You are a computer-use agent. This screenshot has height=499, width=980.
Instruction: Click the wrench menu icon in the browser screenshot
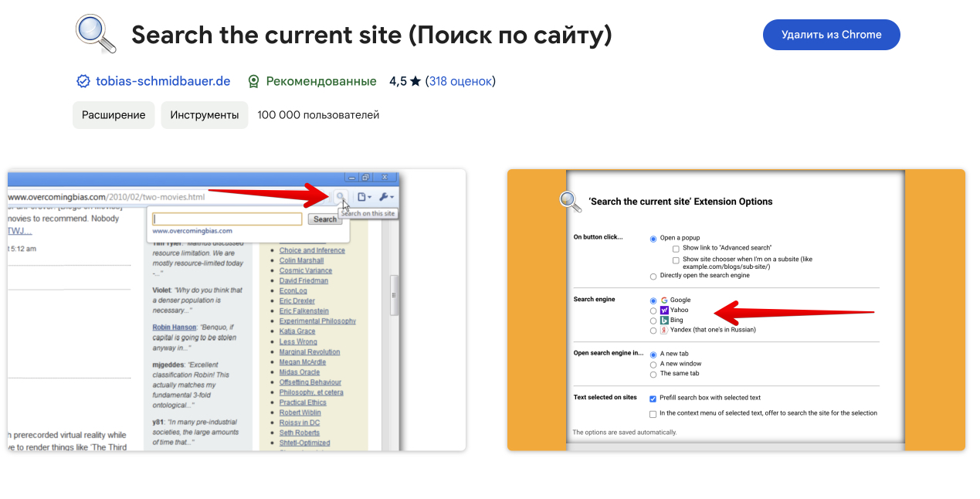(387, 197)
